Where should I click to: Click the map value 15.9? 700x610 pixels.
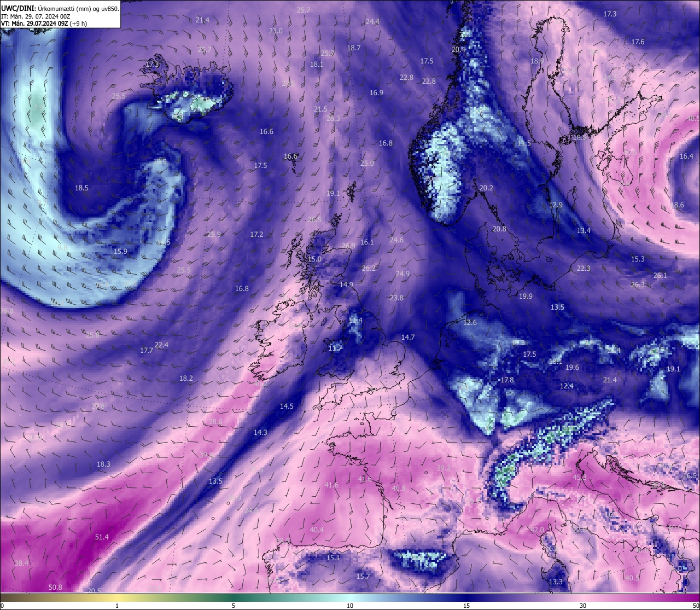(120, 252)
